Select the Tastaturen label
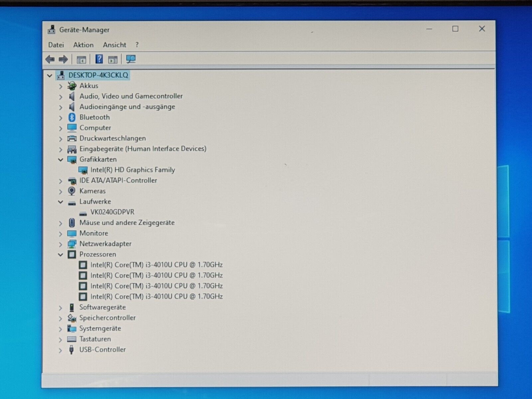Screen dimensions: 532x399 pos(95,339)
